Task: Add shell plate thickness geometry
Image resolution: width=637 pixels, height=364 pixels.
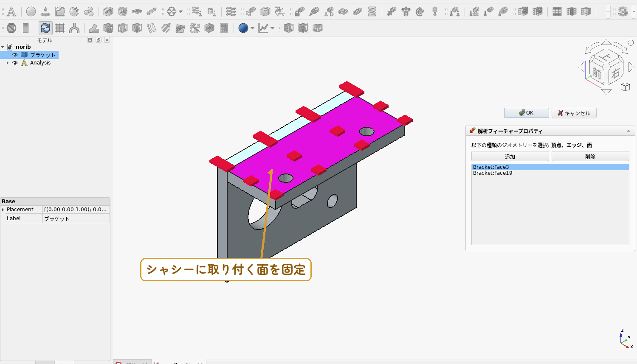Action: click(x=137, y=11)
